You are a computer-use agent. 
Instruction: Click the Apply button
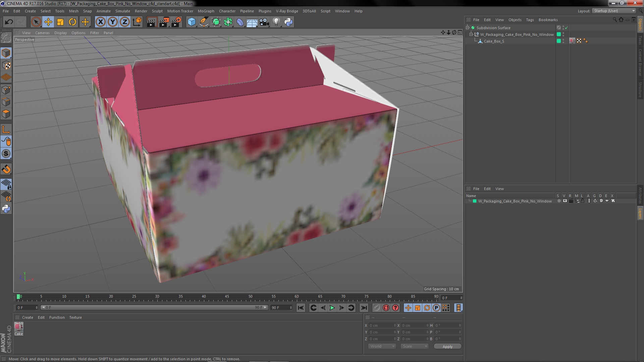(x=447, y=347)
